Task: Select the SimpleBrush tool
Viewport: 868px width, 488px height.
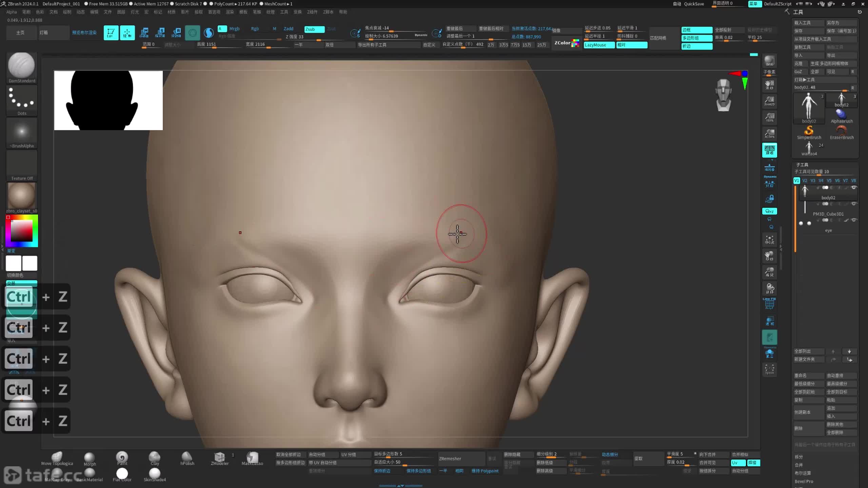Action: click(809, 133)
